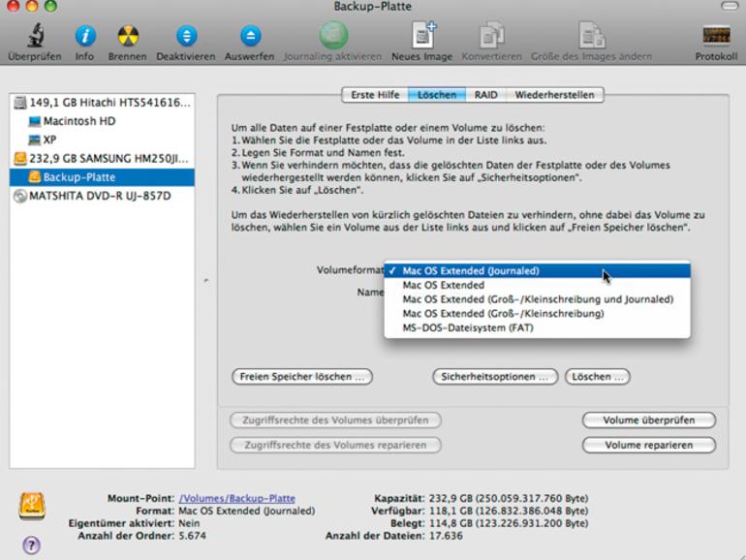The image size is (746, 560).
Task: Click Zugriffsrechte des Volumes reparieren button
Action: (335, 446)
